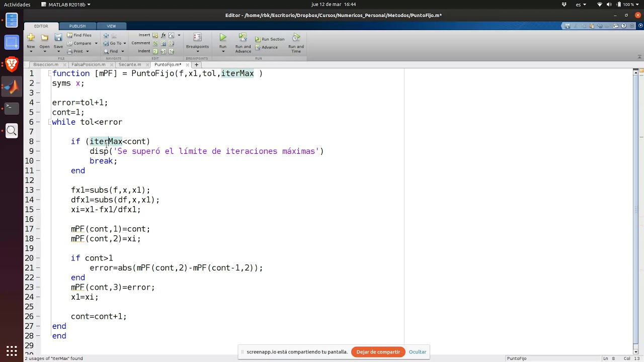This screenshot has height=362, width=644.
Task: Click Run and Time icon
Action: coord(296,37)
